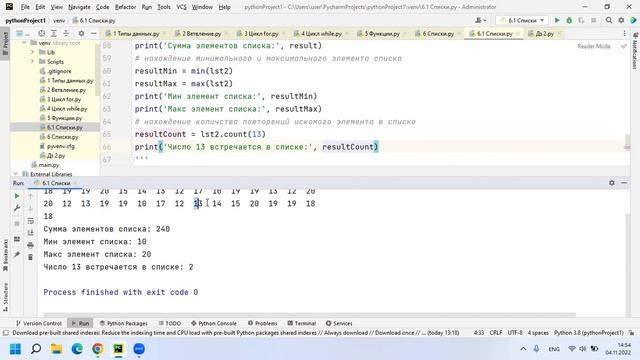Viewport: 640px width, 360px height.
Task: Toggle the Project side tool window button
Action: click(5, 44)
